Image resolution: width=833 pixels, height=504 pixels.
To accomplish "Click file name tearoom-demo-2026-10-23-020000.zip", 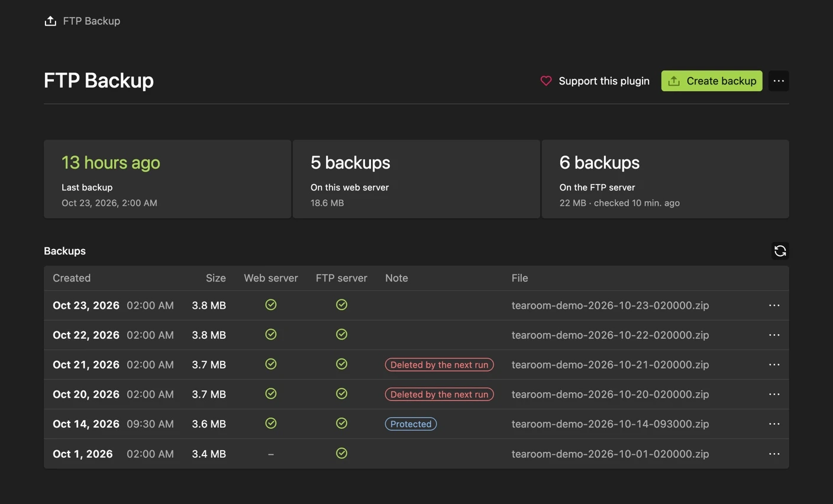I will [611, 305].
